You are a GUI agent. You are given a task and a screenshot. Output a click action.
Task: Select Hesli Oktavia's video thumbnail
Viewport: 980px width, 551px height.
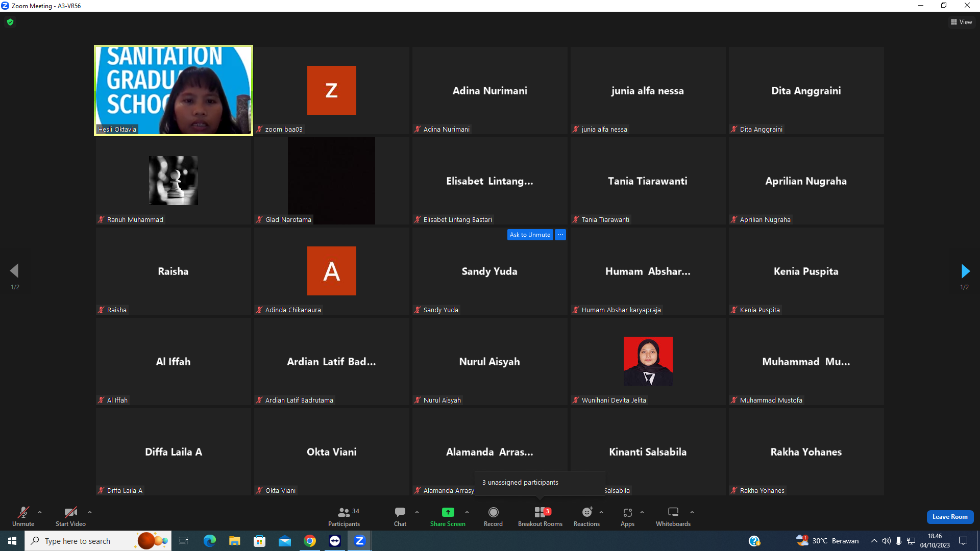tap(174, 90)
